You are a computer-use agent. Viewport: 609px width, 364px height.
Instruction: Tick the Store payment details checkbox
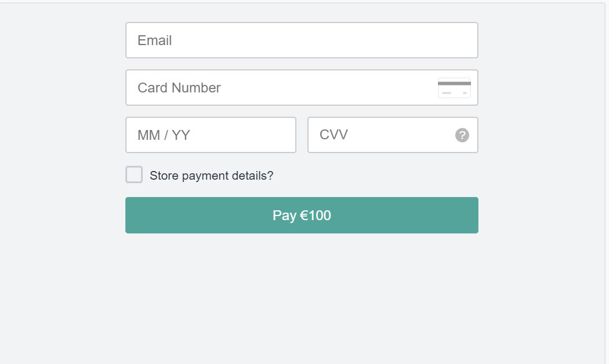[x=134, y=174]
